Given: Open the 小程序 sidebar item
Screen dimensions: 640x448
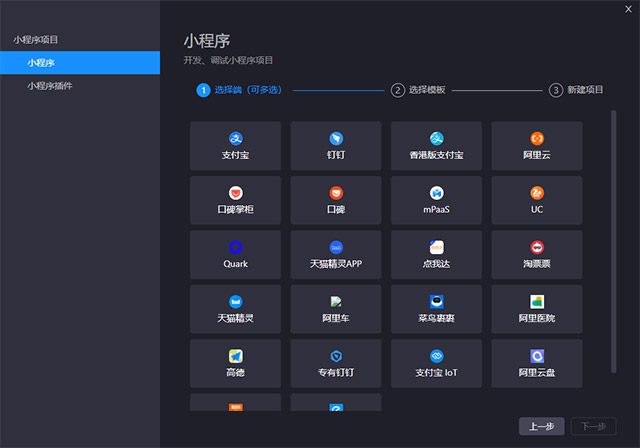Looking at the screenshot, I should [x=80, y=63].
